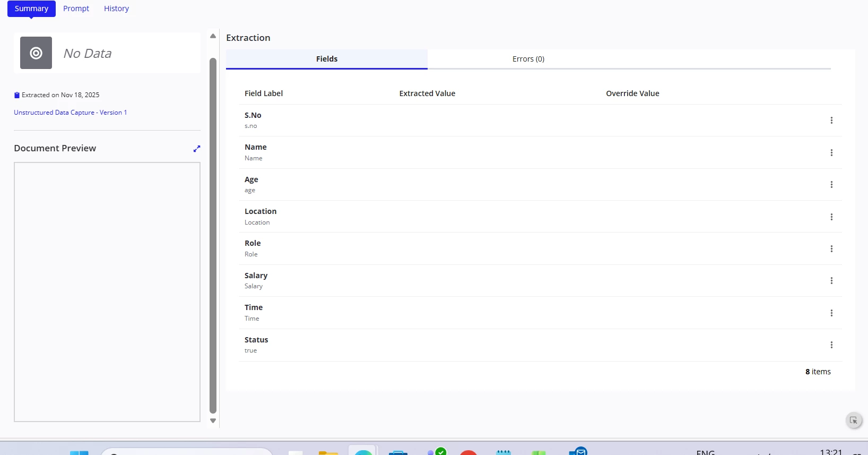Click the clipboard icon beside the extraction date

pyautogui.click(x=17, y=95)
